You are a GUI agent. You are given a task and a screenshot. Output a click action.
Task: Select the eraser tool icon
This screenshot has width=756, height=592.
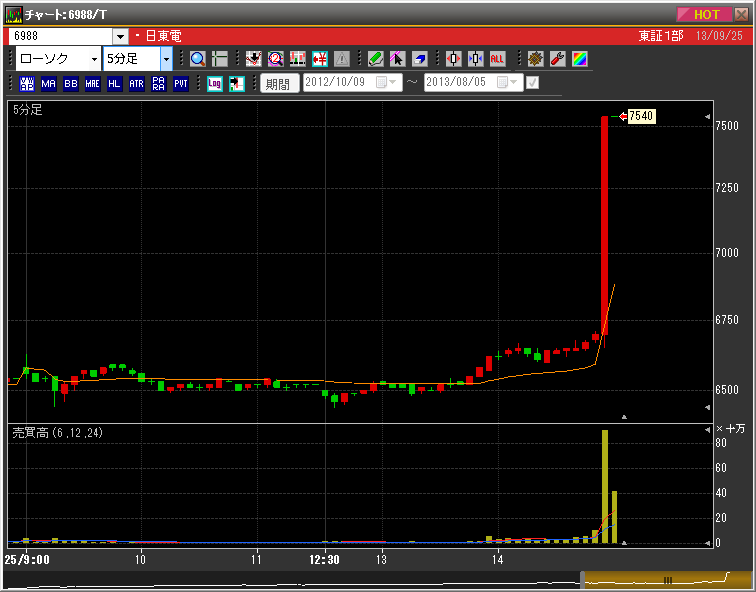[419, 59]
